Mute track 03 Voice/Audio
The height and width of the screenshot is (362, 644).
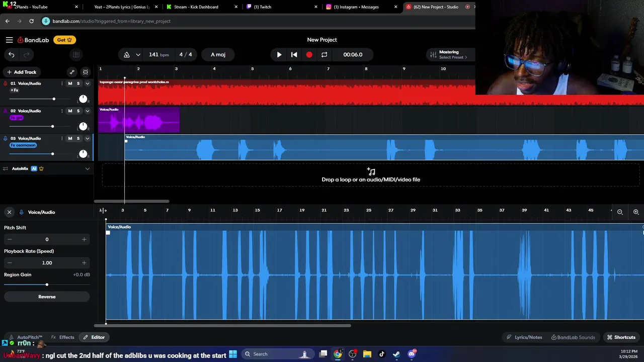point(70,138)
